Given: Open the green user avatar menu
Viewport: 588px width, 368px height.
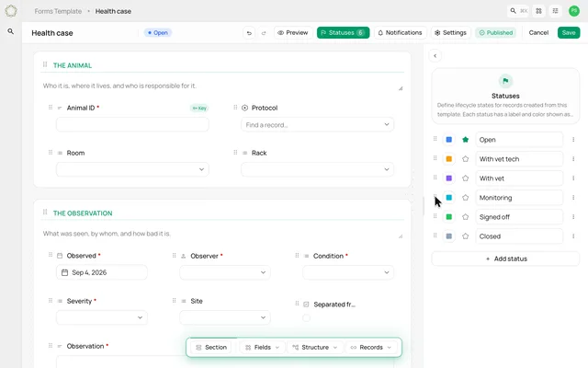Looking at the screenshot, I should [573, 11].
